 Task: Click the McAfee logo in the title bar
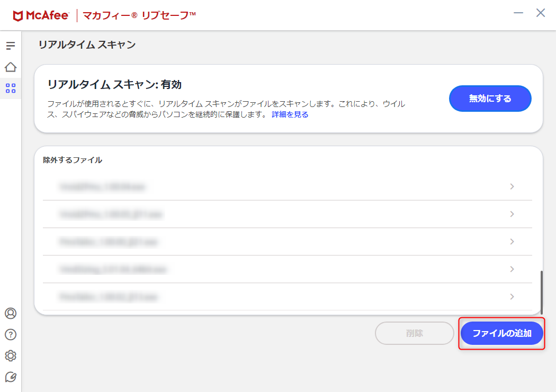(40, 15)
